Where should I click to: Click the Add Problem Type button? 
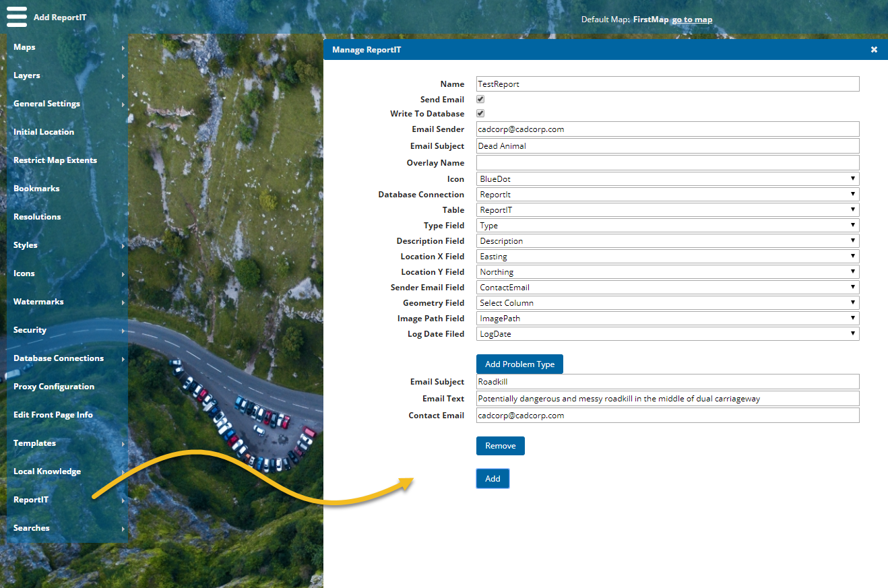pyautogui.click(x=519, y=364)
